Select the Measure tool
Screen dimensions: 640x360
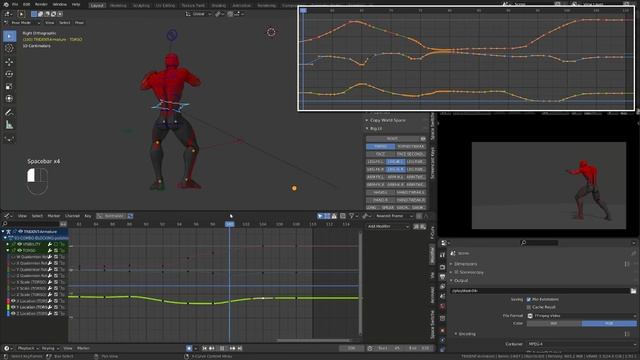point(9,125)
